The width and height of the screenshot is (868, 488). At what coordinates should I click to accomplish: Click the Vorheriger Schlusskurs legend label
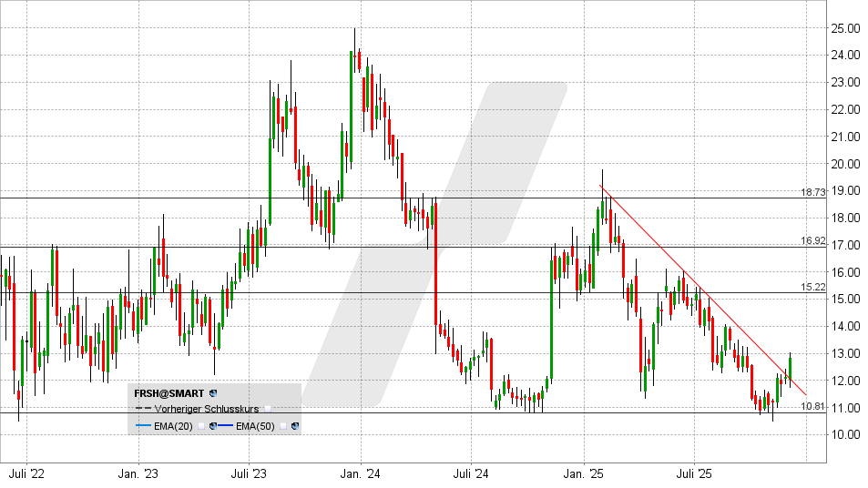207,409
